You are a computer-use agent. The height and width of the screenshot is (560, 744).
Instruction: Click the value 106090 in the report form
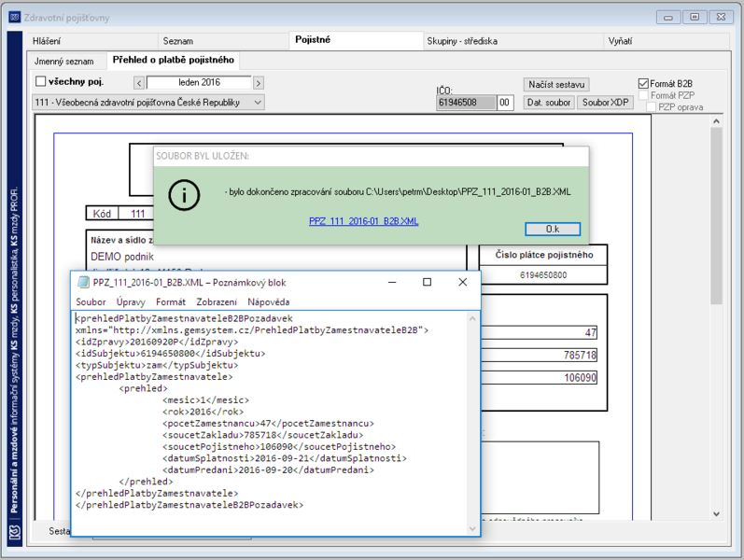tap(580, 378)
